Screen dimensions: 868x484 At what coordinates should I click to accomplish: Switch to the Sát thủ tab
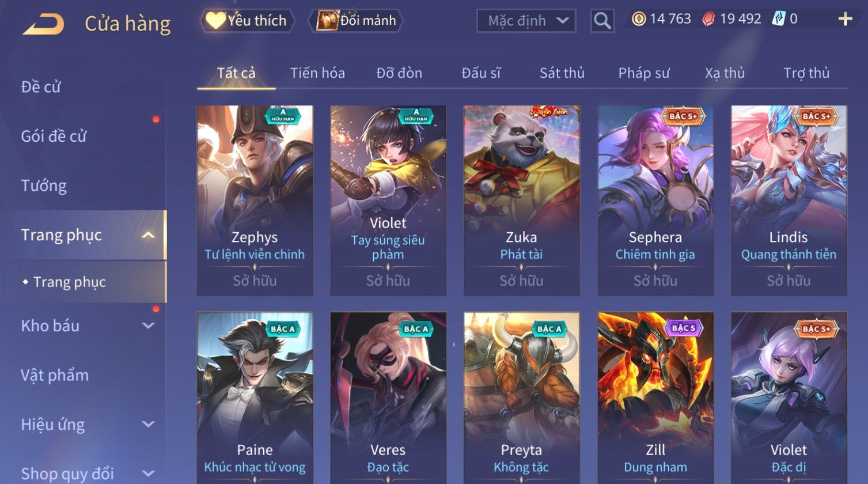[x=562, y=73]
